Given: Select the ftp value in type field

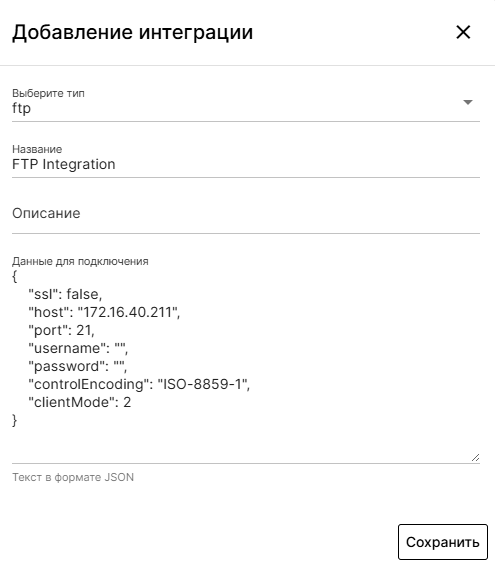Looking at the screenshot, I should (22, 108).
